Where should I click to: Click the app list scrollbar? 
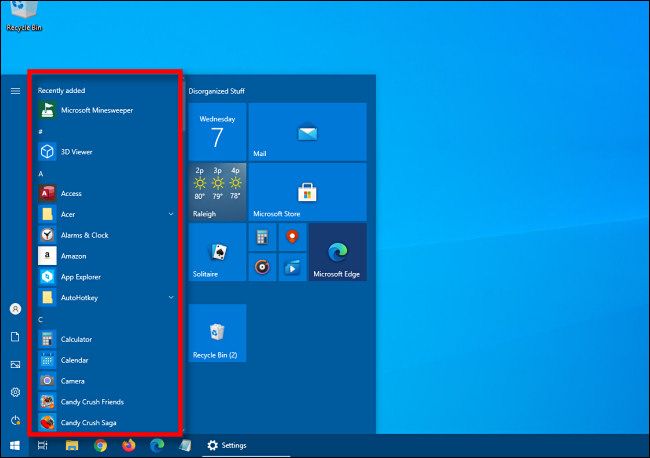(184, 106)
